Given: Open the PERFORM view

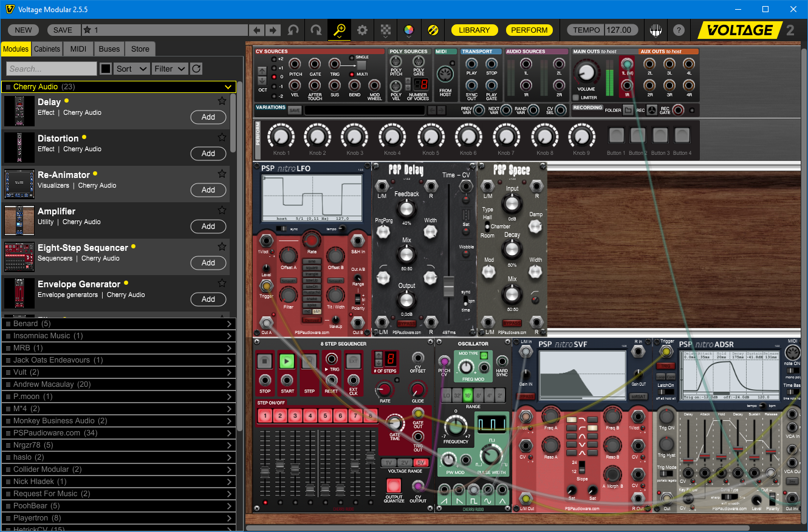Looking at the screenshot, I should [529, 30].
